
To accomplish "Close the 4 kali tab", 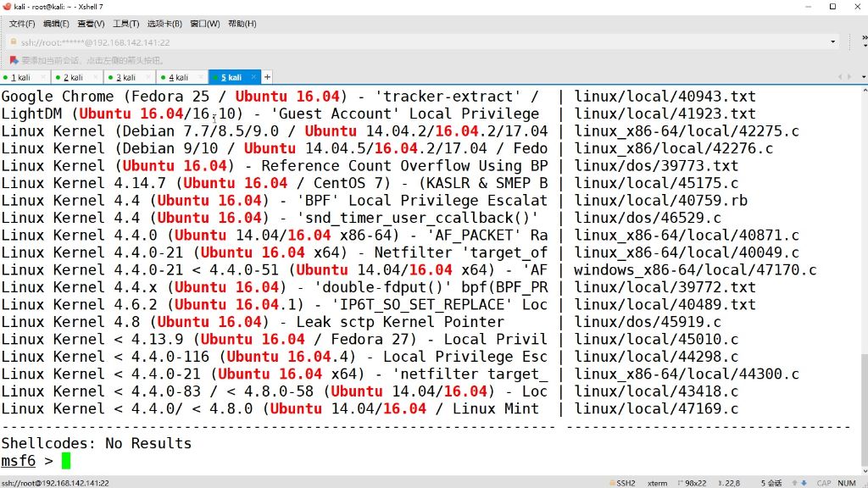I will pos(201,77).
